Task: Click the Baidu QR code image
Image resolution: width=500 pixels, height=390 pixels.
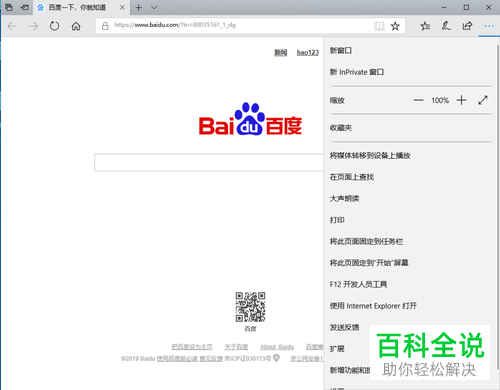Action: tap(250, 307)
